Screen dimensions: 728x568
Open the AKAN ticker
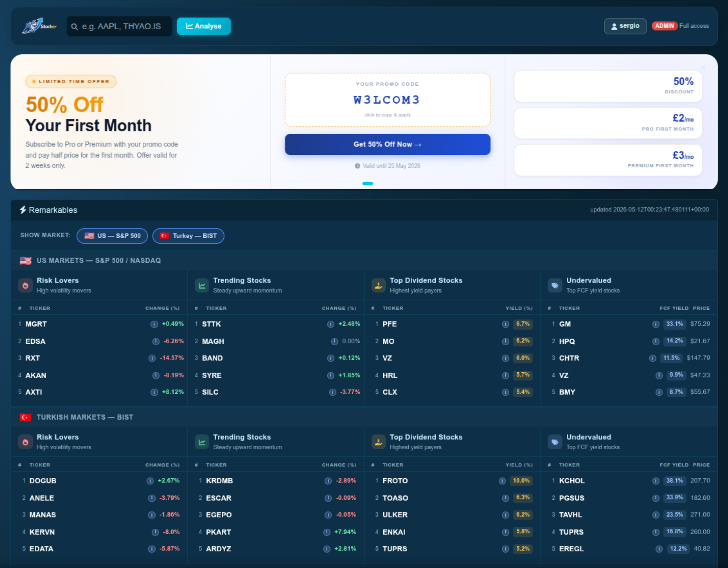(x=36, y=375)
